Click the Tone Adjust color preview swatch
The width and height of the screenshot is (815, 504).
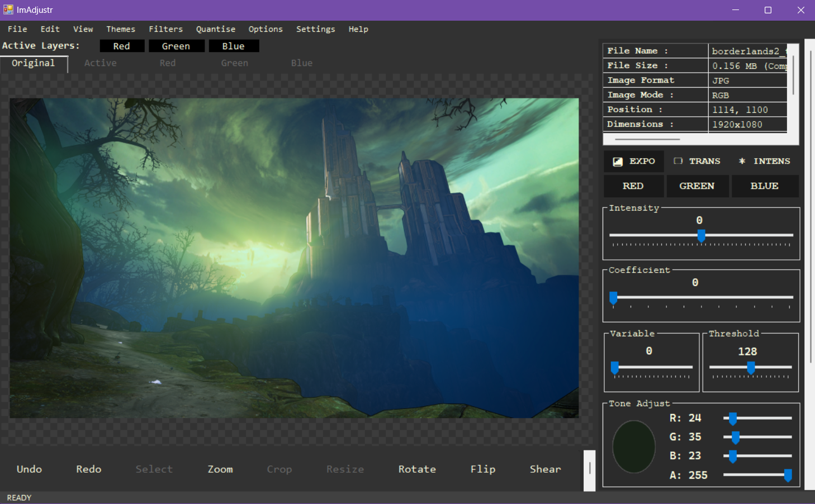tap(634, 446)
